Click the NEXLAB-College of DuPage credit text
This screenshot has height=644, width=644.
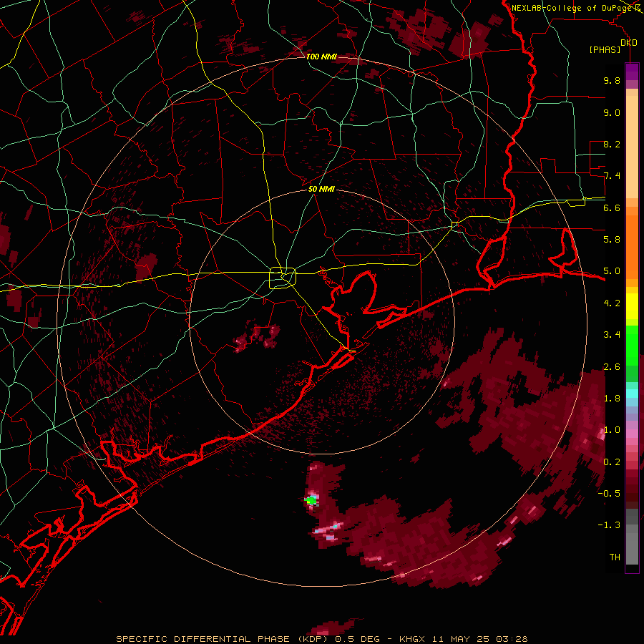(572, 8)
